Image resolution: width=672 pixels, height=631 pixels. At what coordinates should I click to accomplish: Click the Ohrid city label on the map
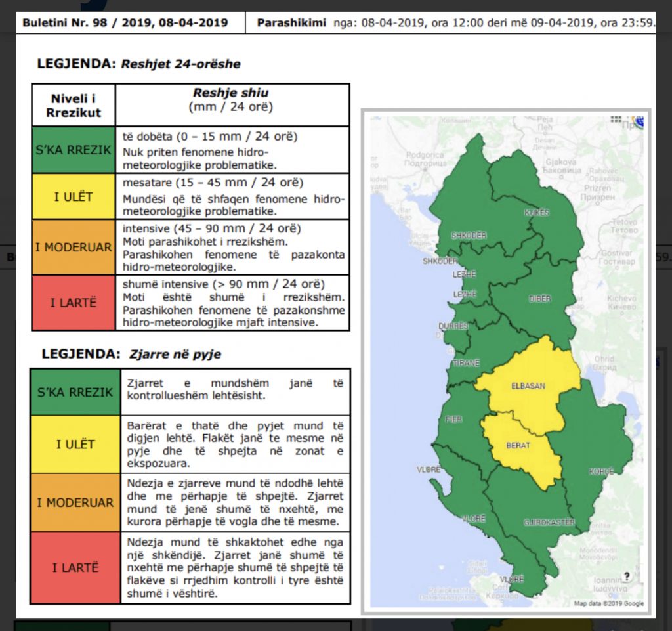604,362
